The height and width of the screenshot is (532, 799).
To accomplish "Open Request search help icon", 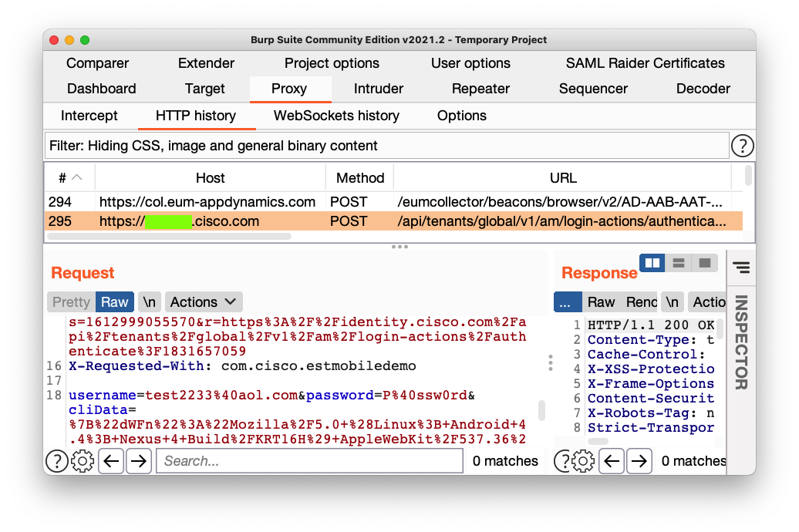I will click(57, 461).
